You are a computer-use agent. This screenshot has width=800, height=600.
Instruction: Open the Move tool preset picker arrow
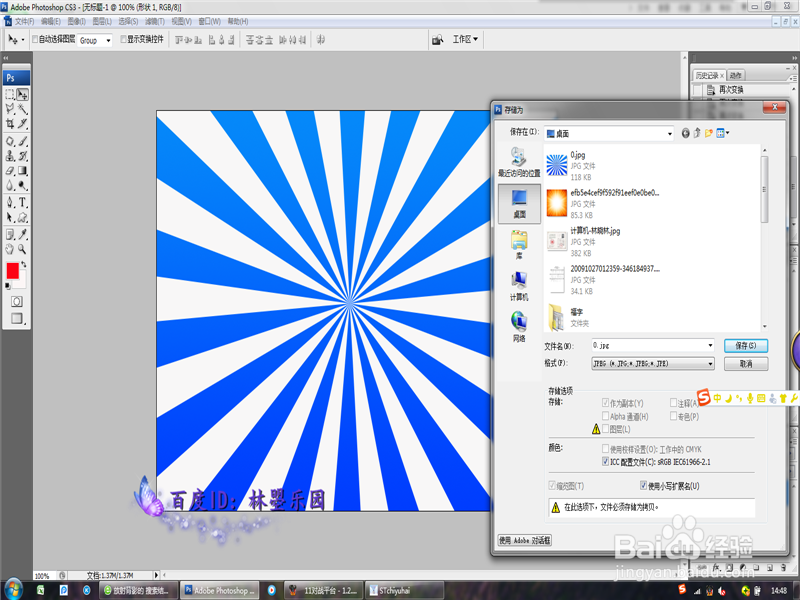click(22, 40)
